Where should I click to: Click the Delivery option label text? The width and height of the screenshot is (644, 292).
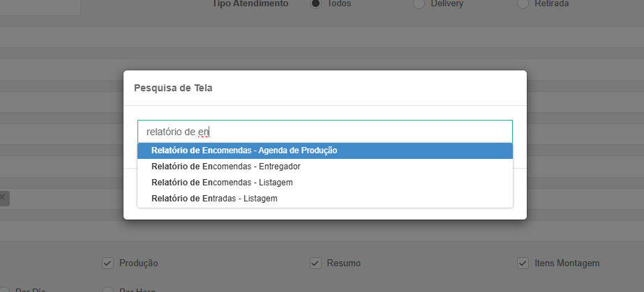(447, 3)
